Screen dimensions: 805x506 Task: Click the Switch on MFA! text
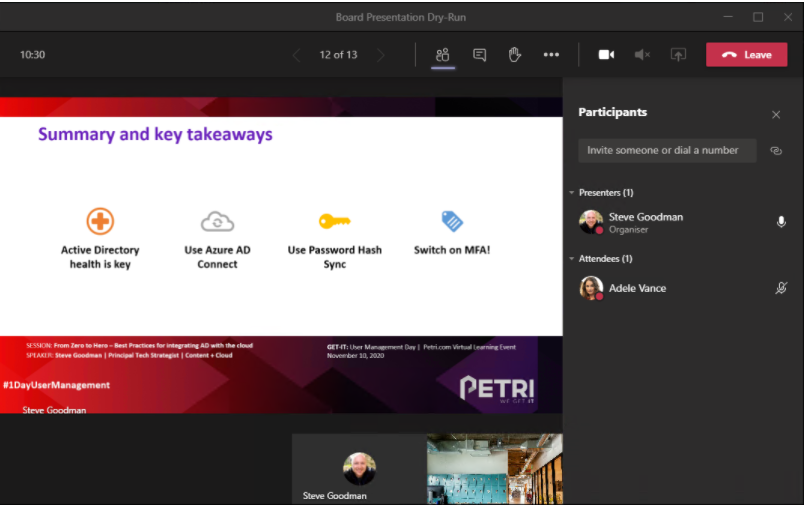pyautogui.click(x=452, y=250)
